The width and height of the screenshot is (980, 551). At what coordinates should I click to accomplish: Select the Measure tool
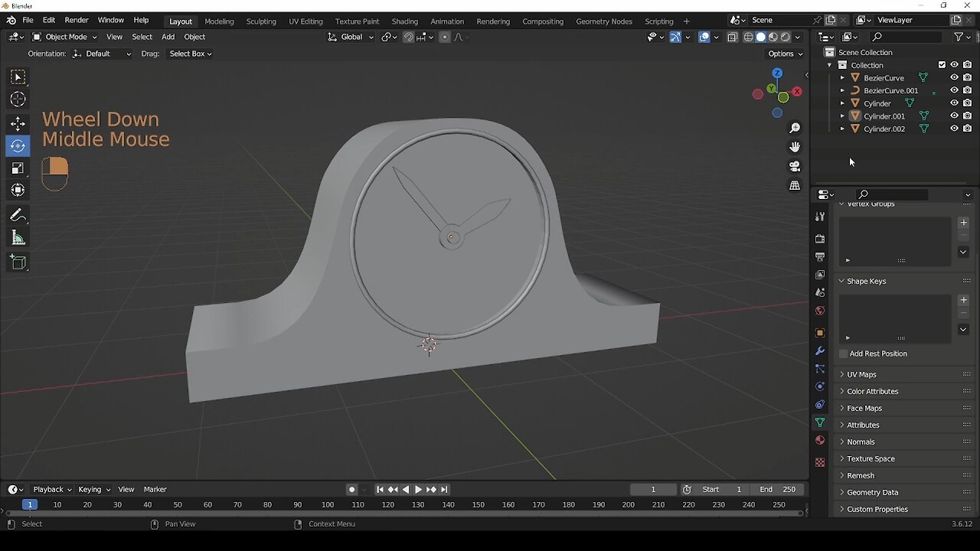[x=18, y=239]
